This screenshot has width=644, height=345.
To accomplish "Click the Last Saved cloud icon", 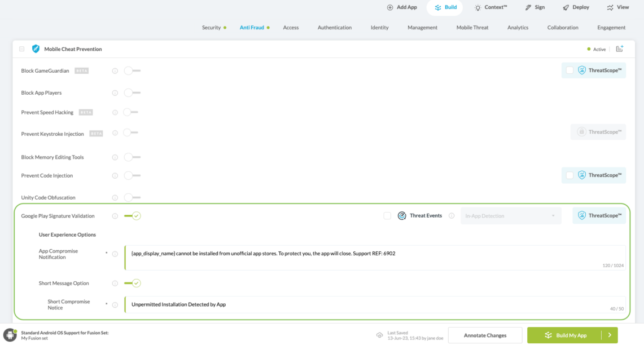I will tap(380, 335).
